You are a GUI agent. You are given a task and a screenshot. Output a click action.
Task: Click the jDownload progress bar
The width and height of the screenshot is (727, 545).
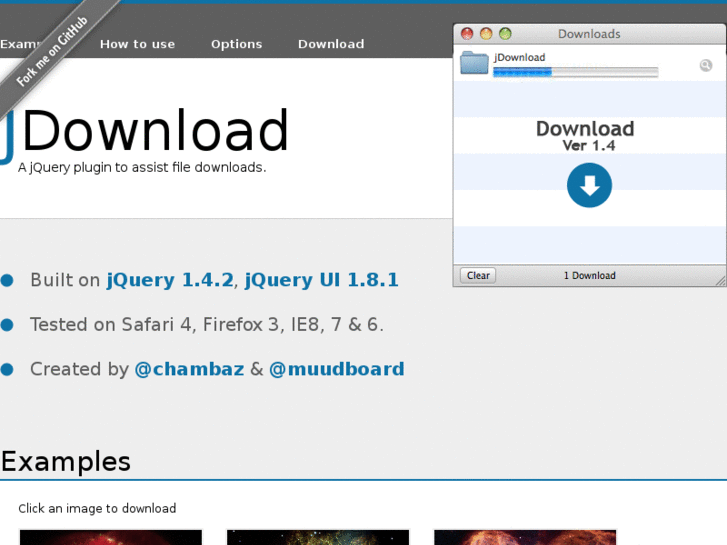575,72
